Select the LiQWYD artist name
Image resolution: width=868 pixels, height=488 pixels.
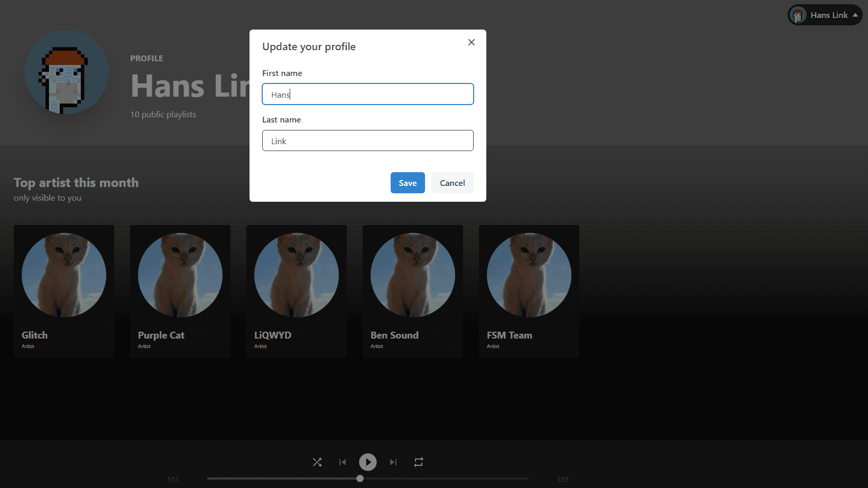point(273,335)
